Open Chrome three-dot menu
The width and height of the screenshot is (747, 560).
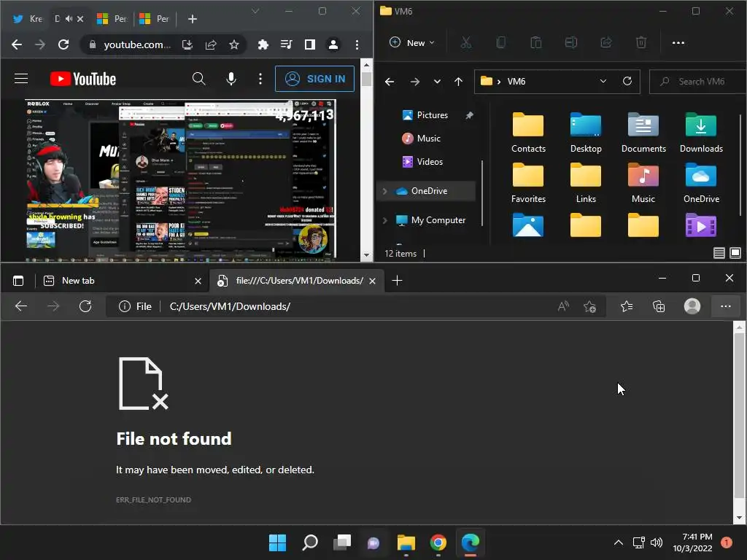(x=357, y=44)
